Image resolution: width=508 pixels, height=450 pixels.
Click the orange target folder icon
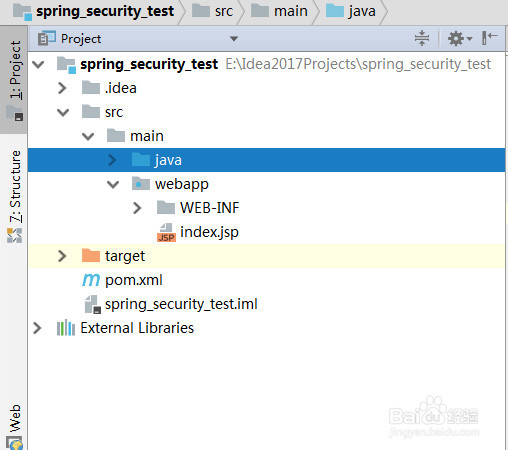coord(91,256)
